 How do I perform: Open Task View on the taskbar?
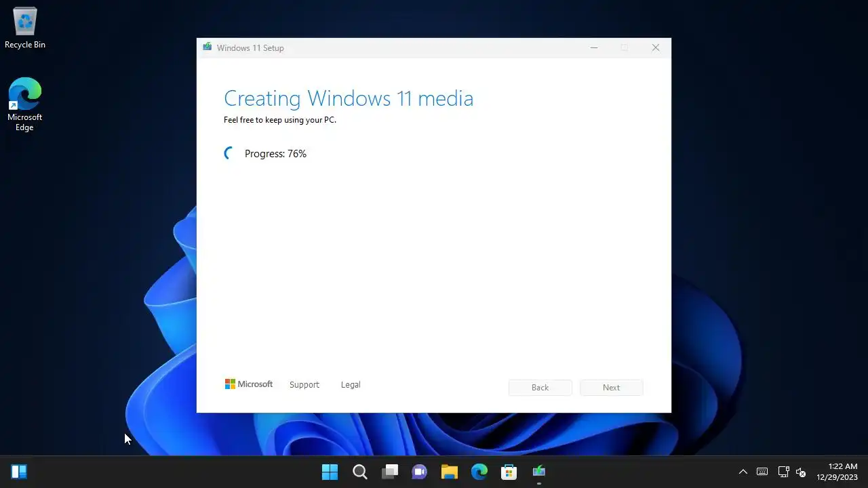coord(390,472)
